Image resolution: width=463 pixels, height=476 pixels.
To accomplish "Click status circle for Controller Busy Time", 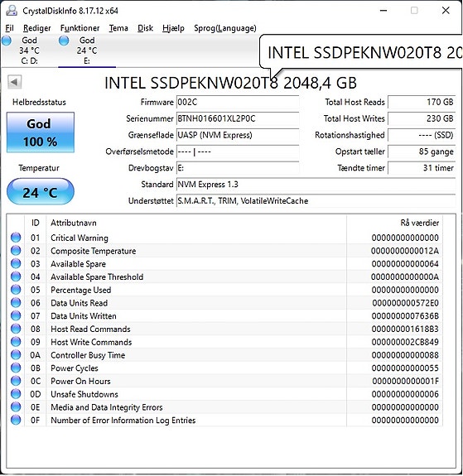I will coord(16,355).
